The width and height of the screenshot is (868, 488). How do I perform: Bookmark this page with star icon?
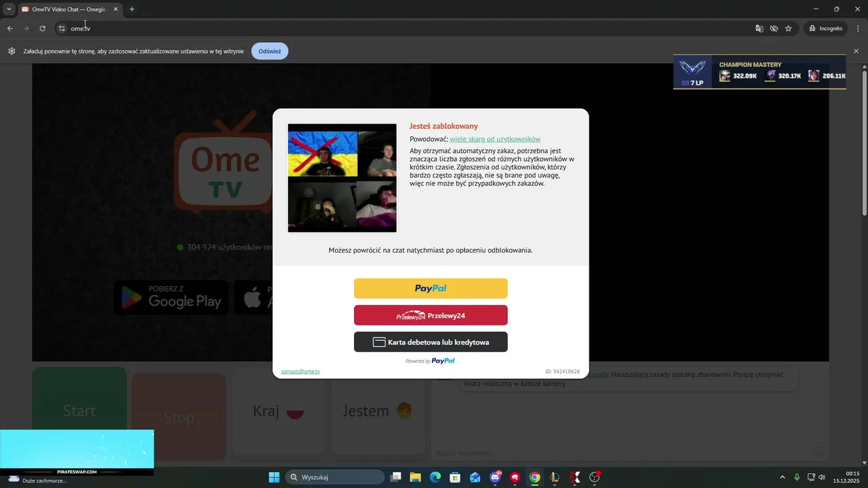click(788, 28)
